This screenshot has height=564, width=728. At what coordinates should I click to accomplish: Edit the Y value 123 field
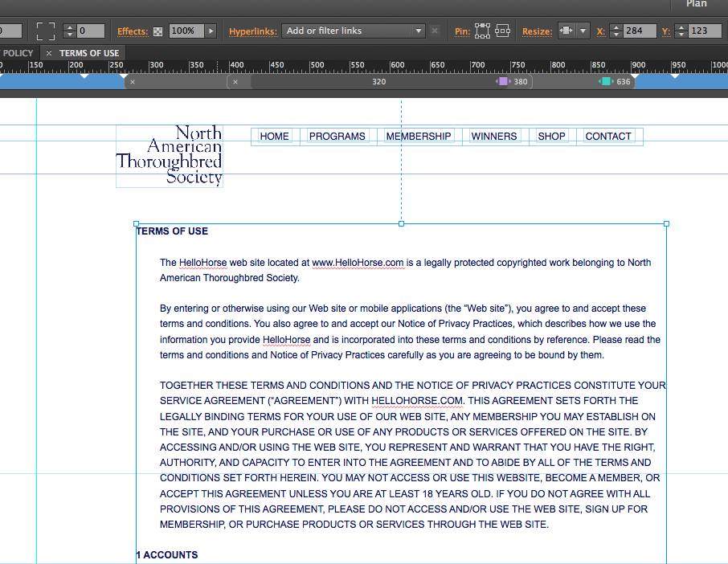click(x=705, y=31)
